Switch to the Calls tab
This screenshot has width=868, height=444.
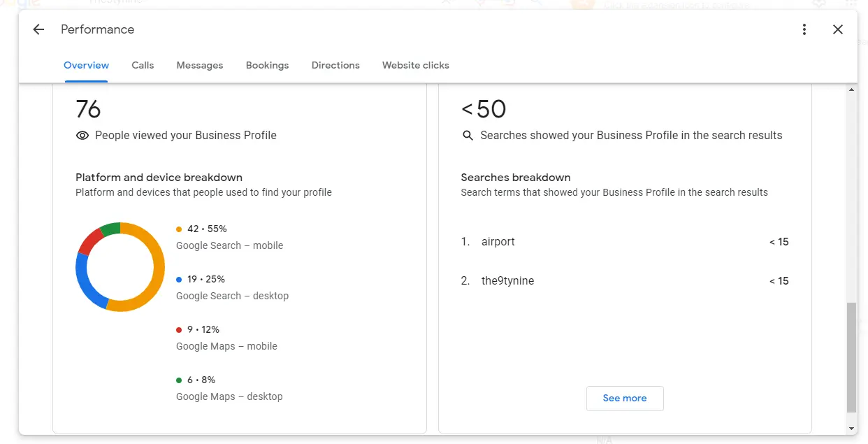click(x=143, y=65)
